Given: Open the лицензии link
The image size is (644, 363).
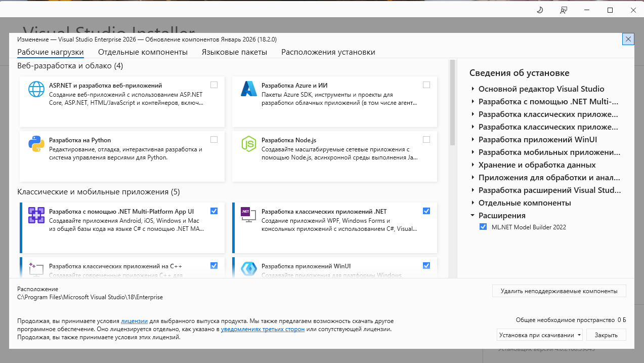Looking at the screenshot, I should 134,321.
